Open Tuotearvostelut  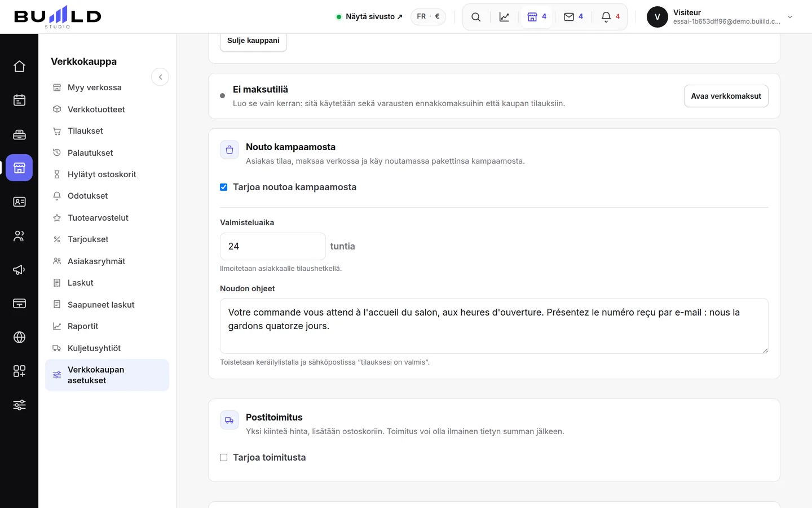point(107,218)
